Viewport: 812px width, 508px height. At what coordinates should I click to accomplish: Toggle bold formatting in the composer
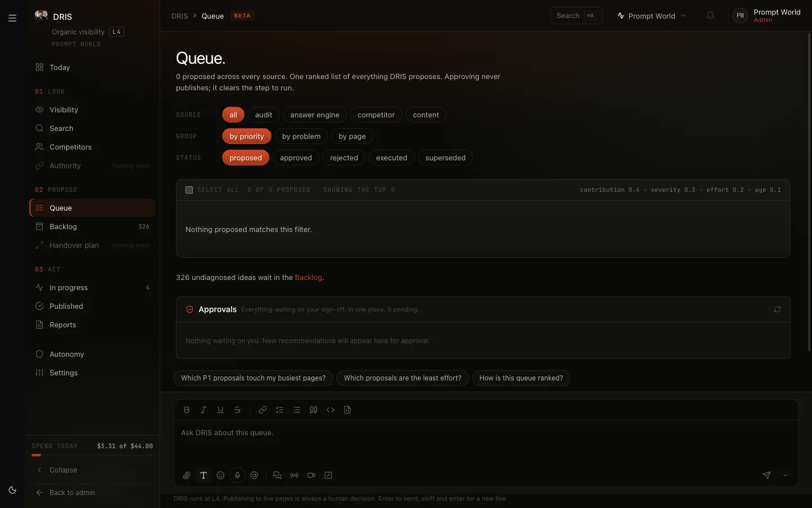click(187, 410)
